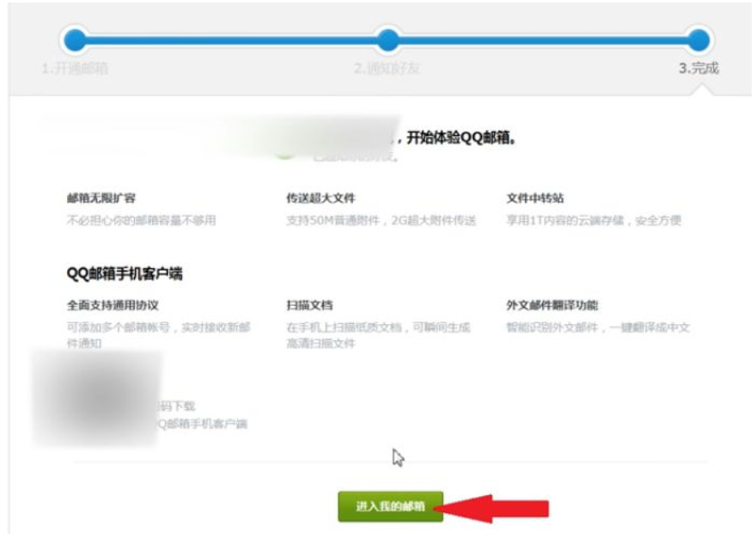
Task: Click the 支持50M普通附件 description text
Action: pyautogui.click(x=333, y=221)
